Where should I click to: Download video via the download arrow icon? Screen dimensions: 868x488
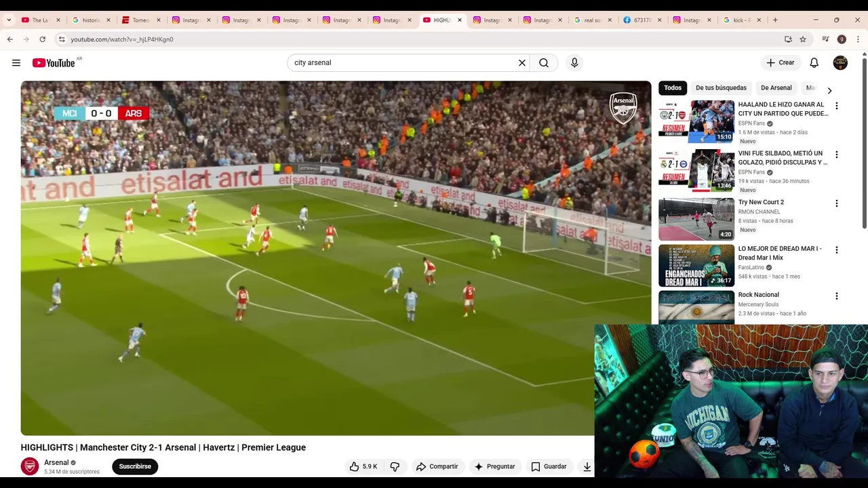[587, 466]
